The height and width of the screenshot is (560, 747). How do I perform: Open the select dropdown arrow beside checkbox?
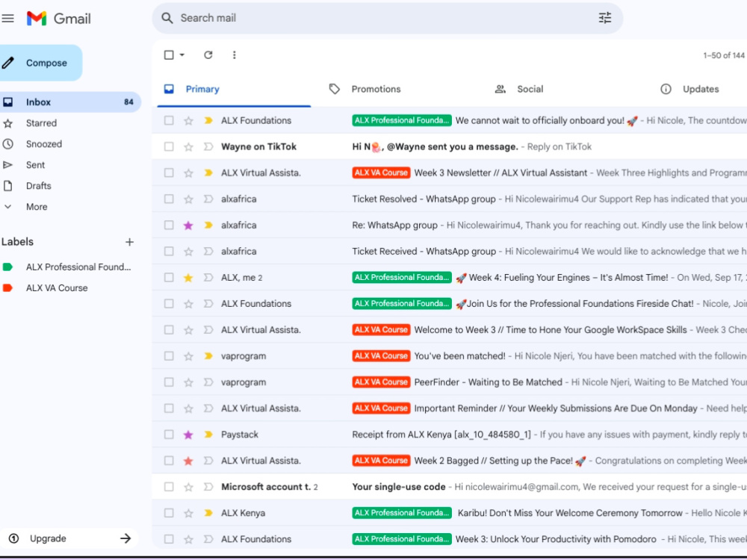pos(182,55)
